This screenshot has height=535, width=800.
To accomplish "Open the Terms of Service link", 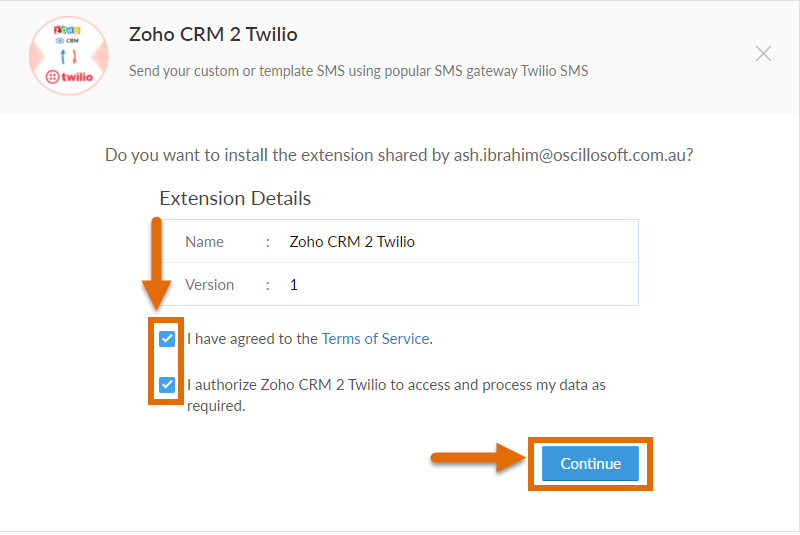I will click(376, 339).
